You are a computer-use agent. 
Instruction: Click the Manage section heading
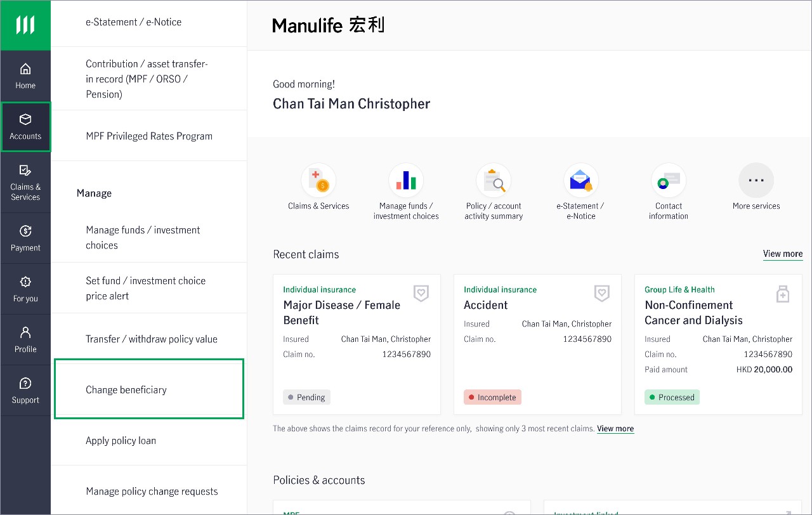(94, 193)
